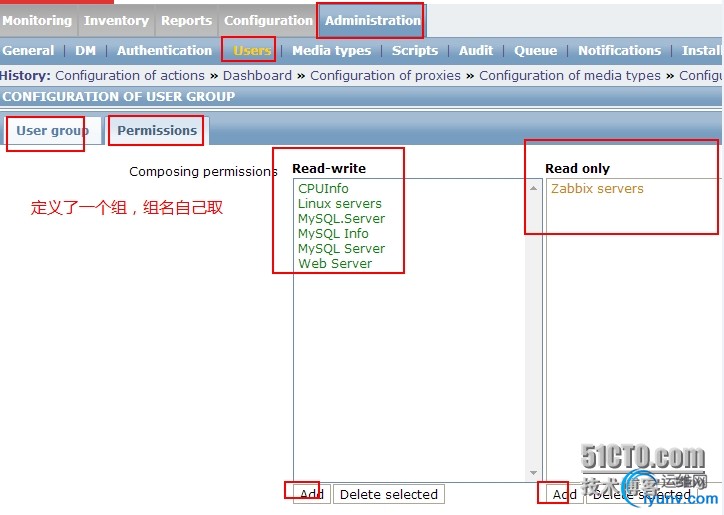
Task: Click Add under Read-write list
Action: pos(312,494)
